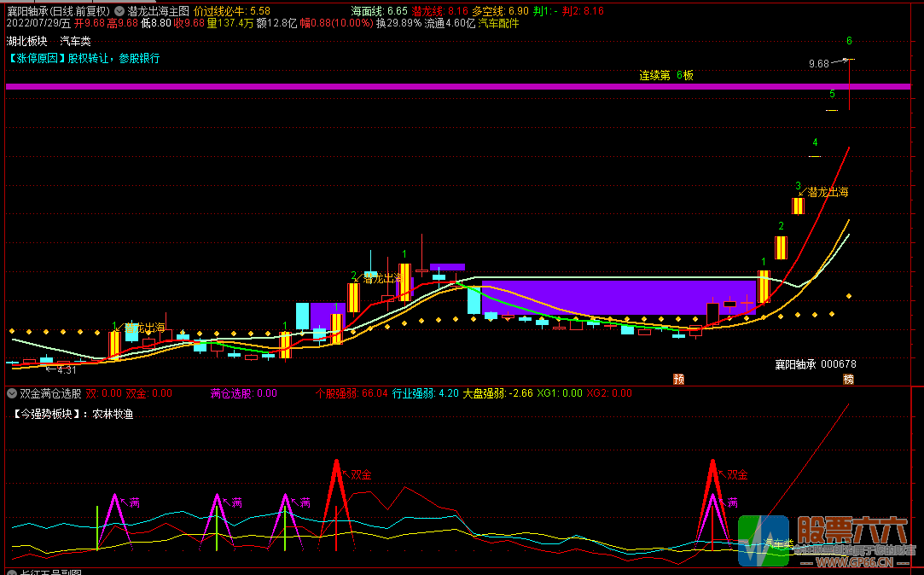Click the 预 marker icon on the timeline
The image size is (924, 575).
(679, 379)
